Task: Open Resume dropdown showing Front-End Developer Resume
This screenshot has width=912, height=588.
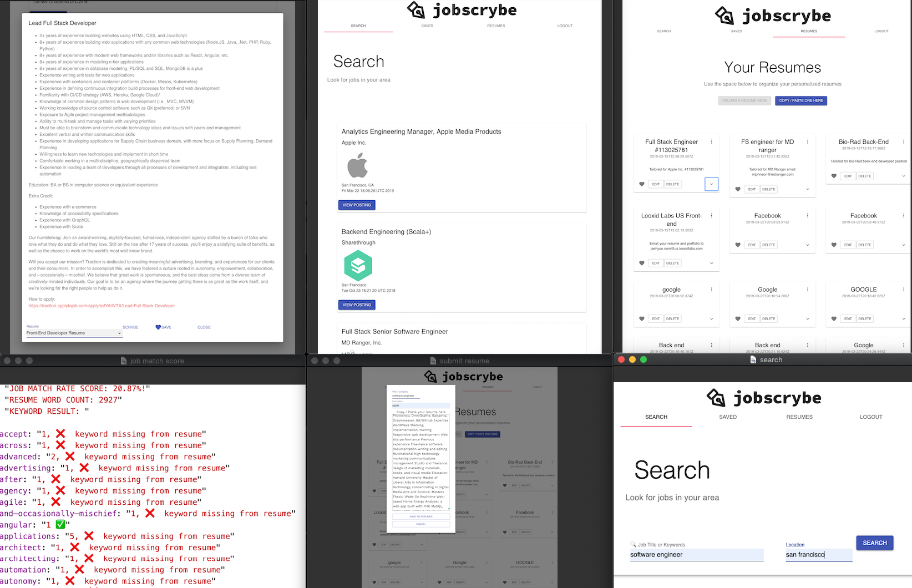Action: pyautogui.click(x=74, y=333)
